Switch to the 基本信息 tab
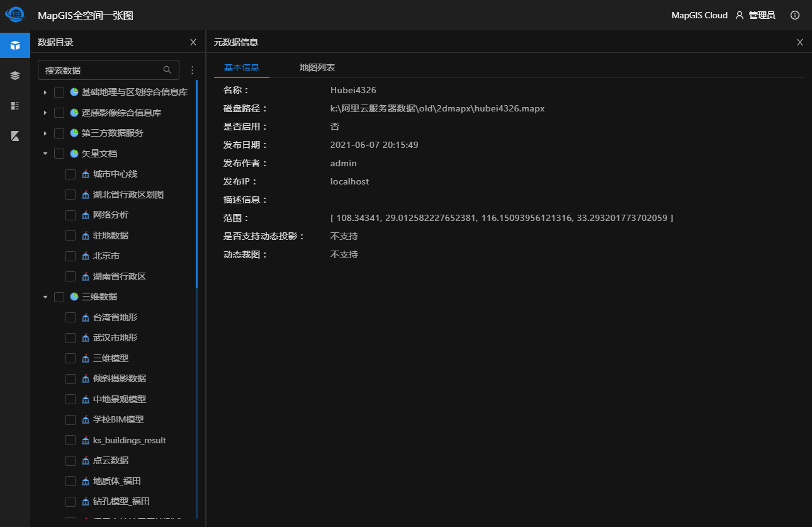 pyautogui.click(x=242, y=67)
